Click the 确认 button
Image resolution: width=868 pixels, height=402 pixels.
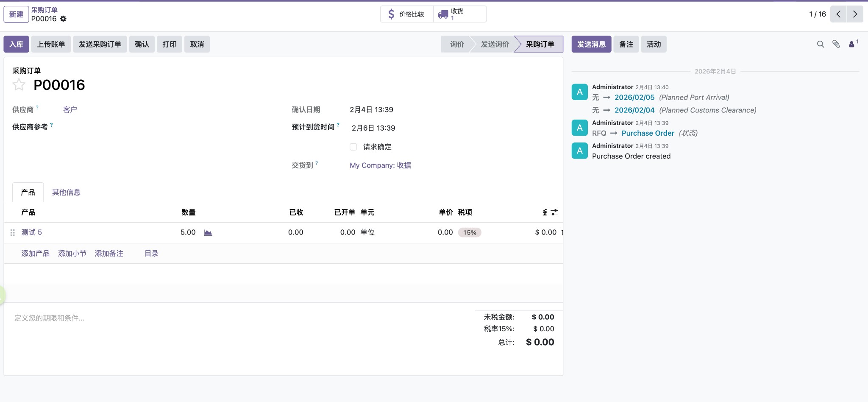coord(142,44)
